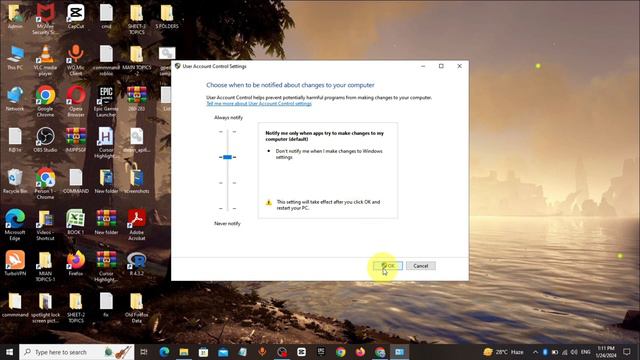Select Cursor Highlighter H shortcut icon
This screenshot has width=640, height=360.
(x=106, y=142)
